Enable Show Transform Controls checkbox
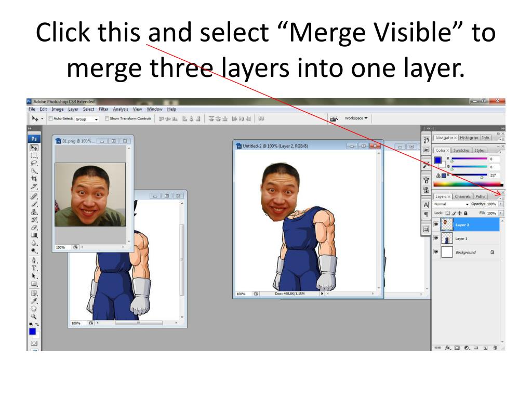The width and height of the screenshot is (532, 399). [107, 118]
